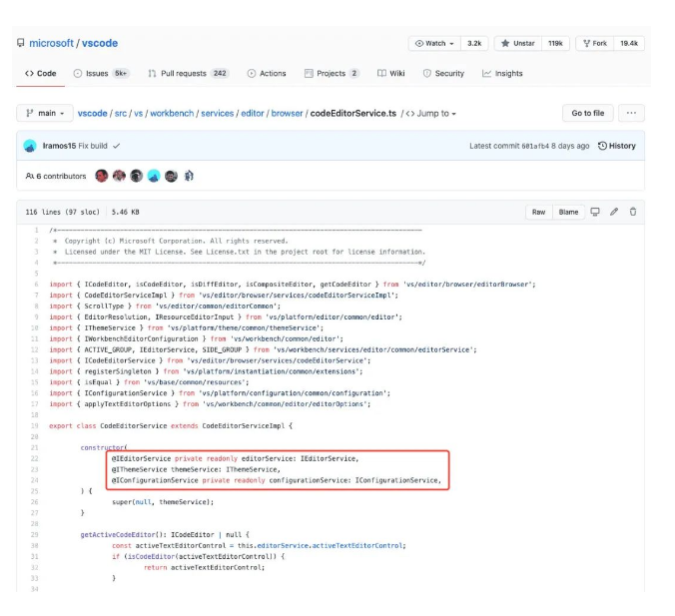This screenshot has height=616, width=675.
Task: Click the first contributor avatar
Action: point(101,176)
